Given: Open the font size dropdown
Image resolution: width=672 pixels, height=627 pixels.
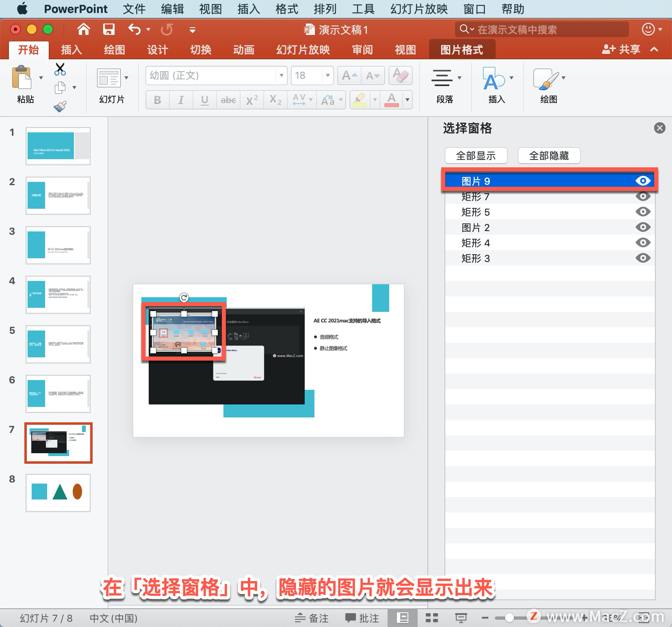Looking at the screenshot, I should point(327,76).
